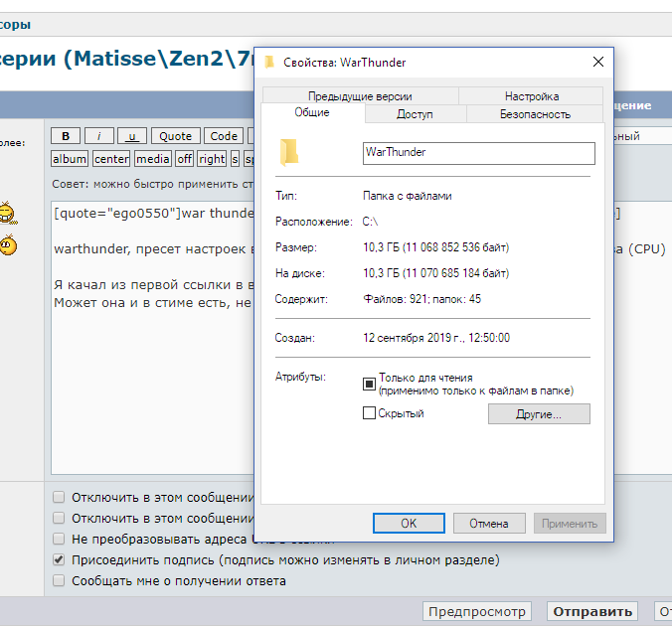Image resolution: width=672 pixels, height=626 pixels.
Task: Click the Применить button
Action: coord(570,524)
